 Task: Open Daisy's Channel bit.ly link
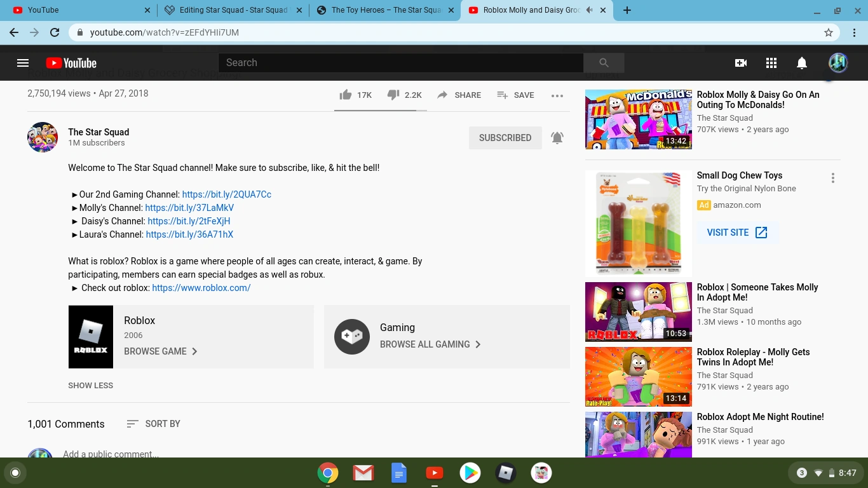point(189,221)
